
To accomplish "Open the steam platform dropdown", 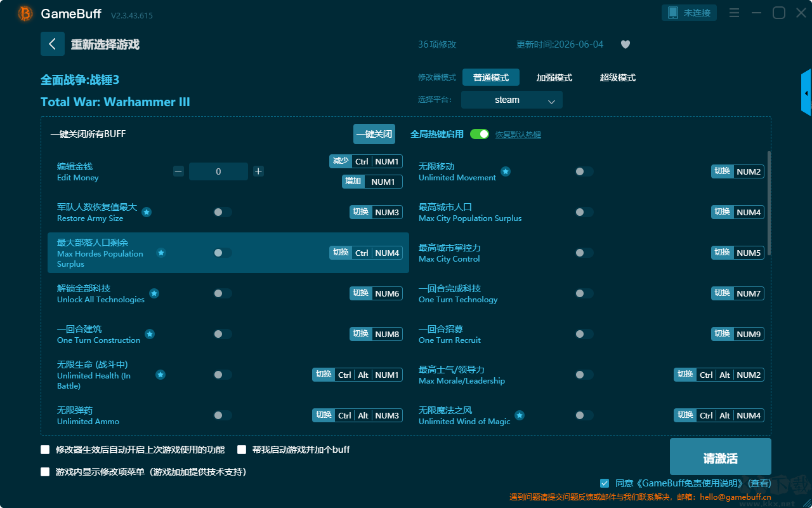I will (x=512, y=100).
